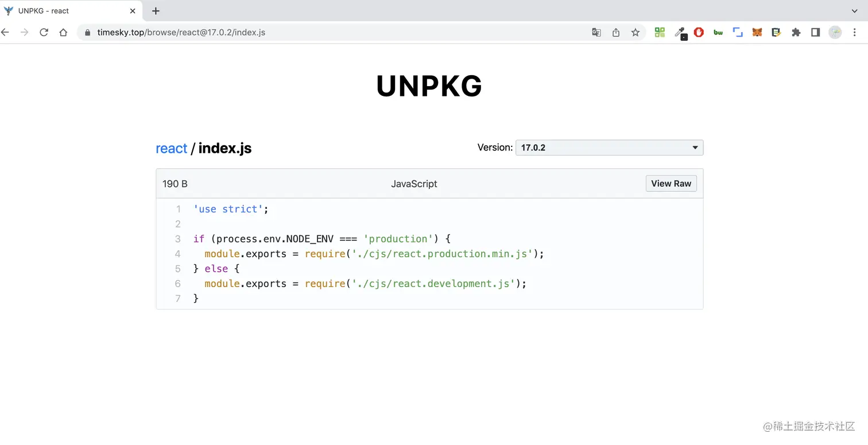The height and width of the screenshot is (445, 868).
Task: Click the browser forward arrow
Action: pos(24,32)
